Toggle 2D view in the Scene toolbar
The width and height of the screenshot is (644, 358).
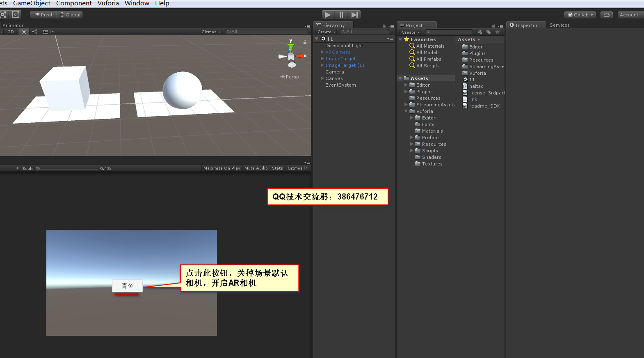point(11,32)
